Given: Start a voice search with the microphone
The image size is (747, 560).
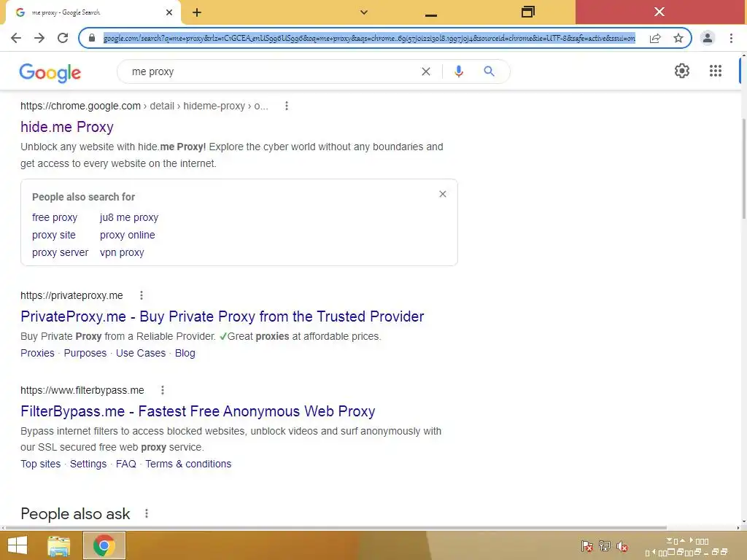Looking at the screenshot, I should [x=459, y=71].
